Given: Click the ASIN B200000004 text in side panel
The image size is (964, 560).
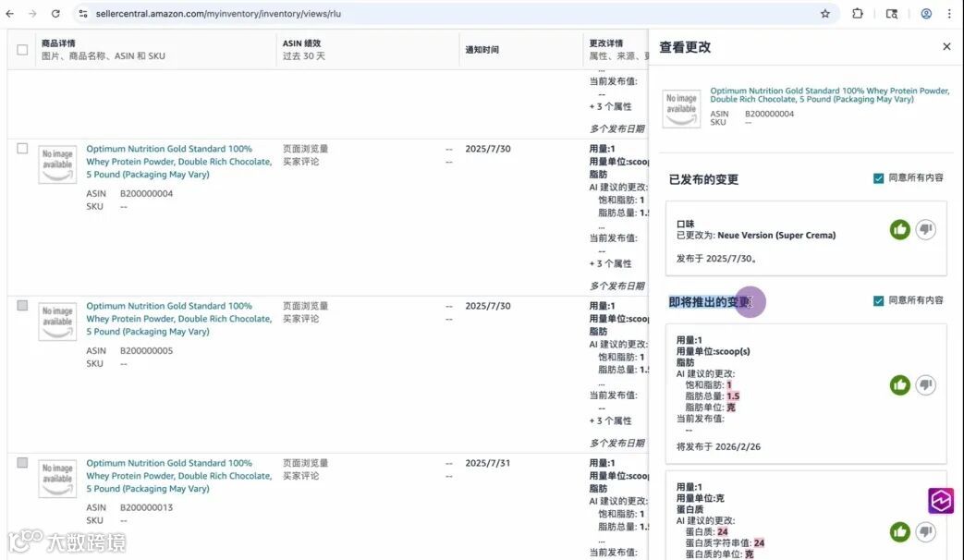Looking at the screenshot, I should [769, 114].
